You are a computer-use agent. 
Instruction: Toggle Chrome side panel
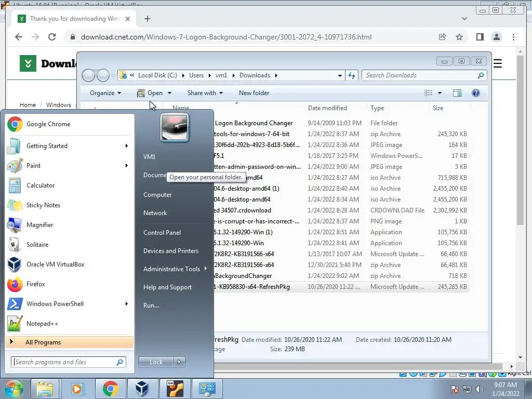click(480, 37)
